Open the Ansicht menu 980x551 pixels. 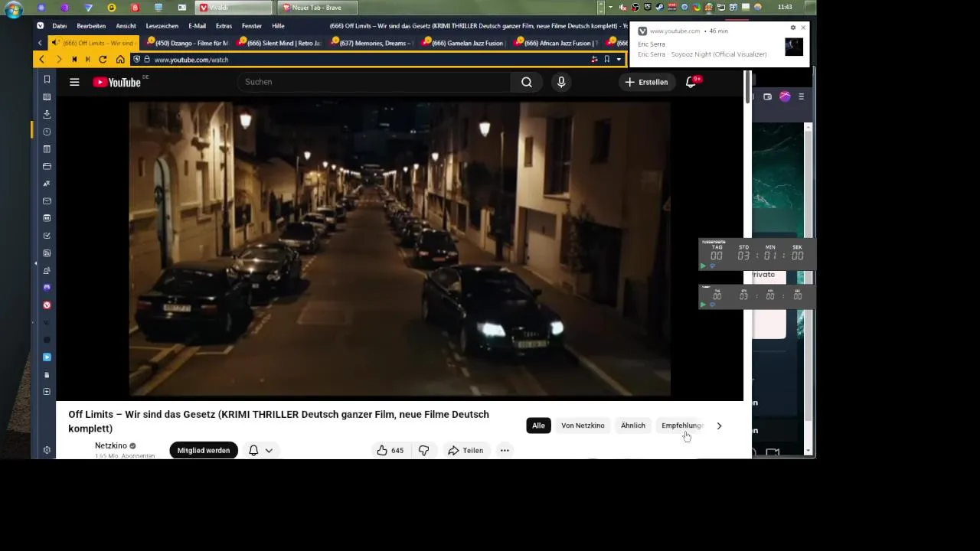click(x=126, y=26)
